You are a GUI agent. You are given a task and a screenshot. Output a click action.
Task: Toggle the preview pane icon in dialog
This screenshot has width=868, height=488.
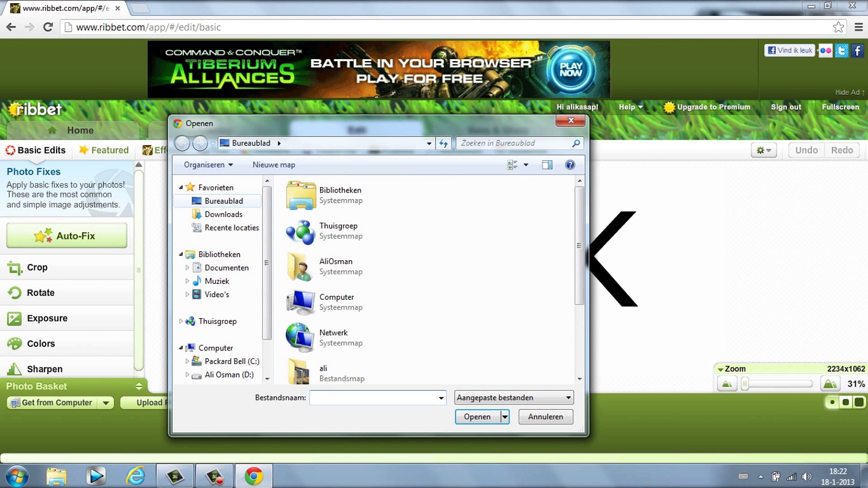pos(547,165)
